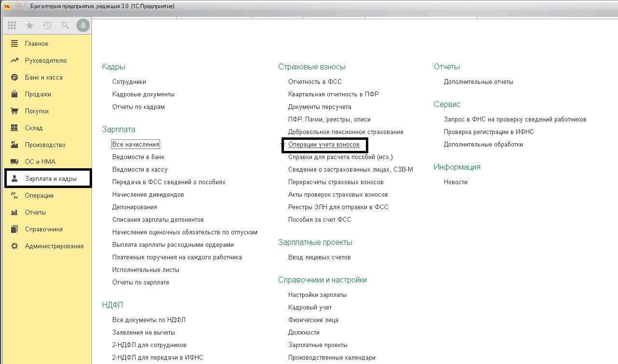Viewport: 618px width, 364px height.
Task: Click the search magnifier icon
Action: click(65, 26)
